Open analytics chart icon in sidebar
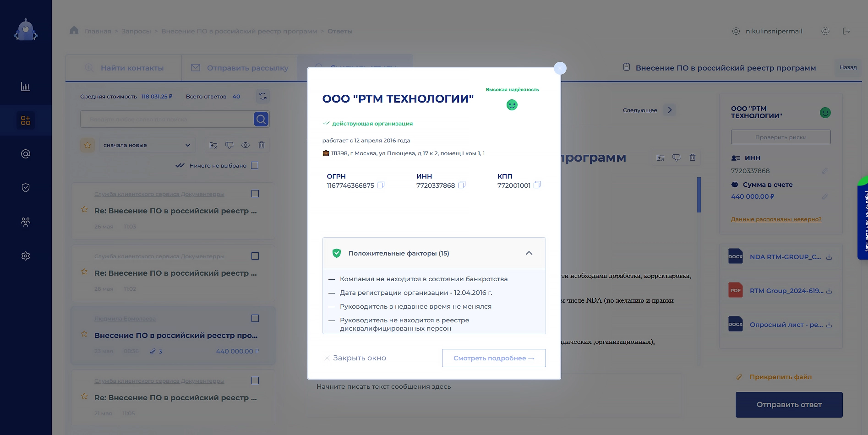The height and width of the screenshot is (435, 868). 26,87
